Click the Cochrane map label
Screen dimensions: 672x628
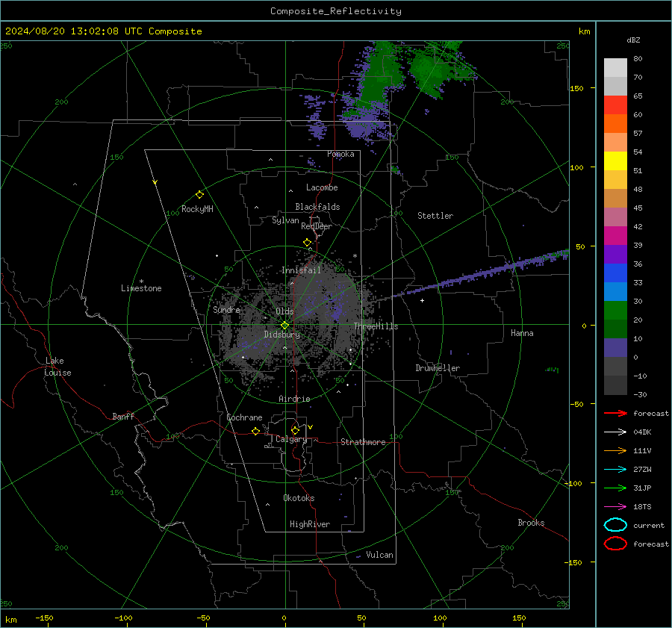click(244, 417)
